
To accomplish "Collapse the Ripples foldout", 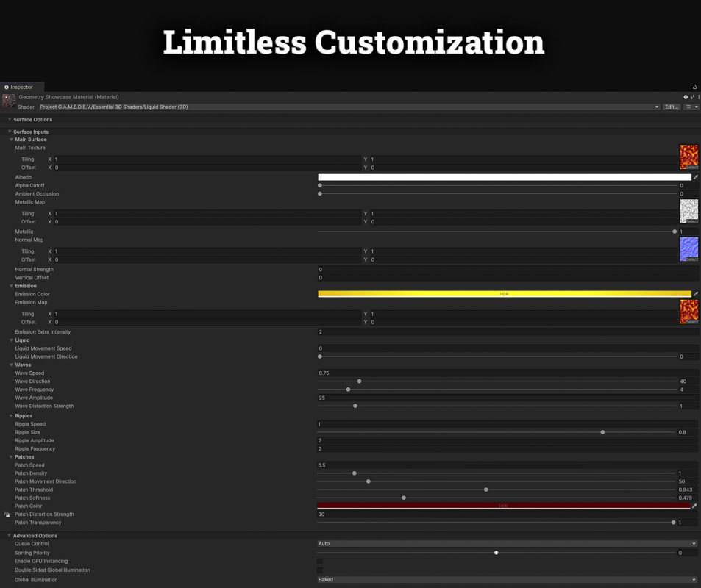I will (x=11, y=416).
